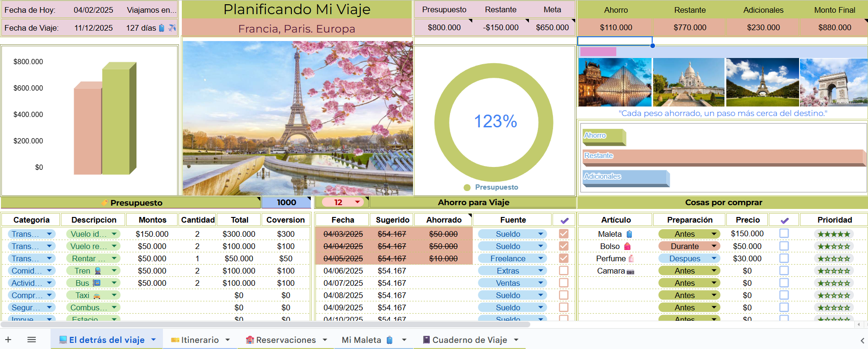Viewport: 868px width, 349px height.
Task: Open the Despues preparation dropdown for Perfume
Action: point(689,258)
